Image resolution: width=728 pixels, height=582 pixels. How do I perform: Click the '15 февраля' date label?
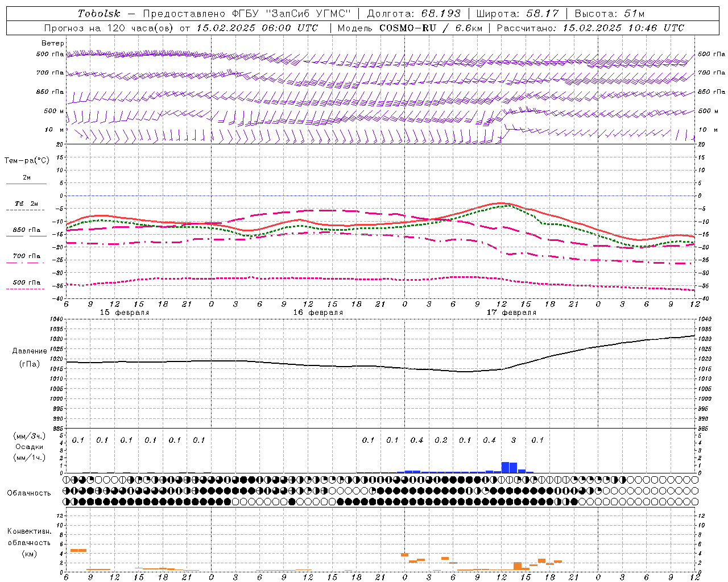[x=125, y=313]
